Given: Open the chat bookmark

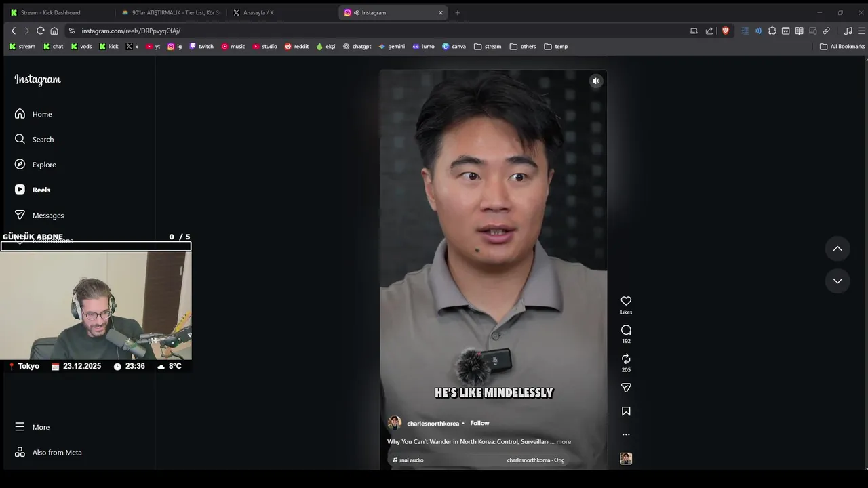Looking at the screenshot, I should pos(53,47).
